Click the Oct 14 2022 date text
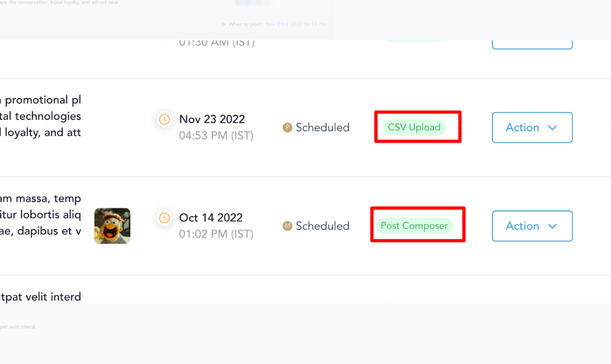 (x=211, y=218)
